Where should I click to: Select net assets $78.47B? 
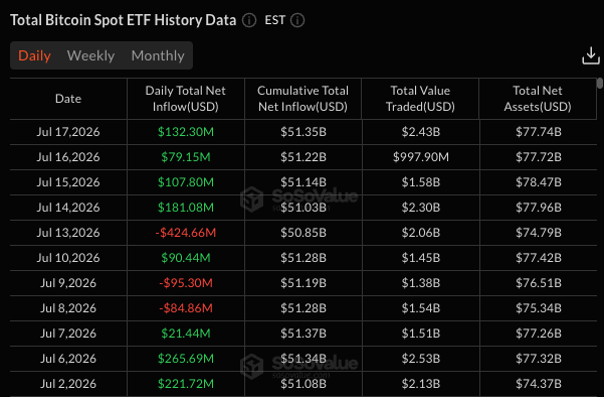[538, 182]
